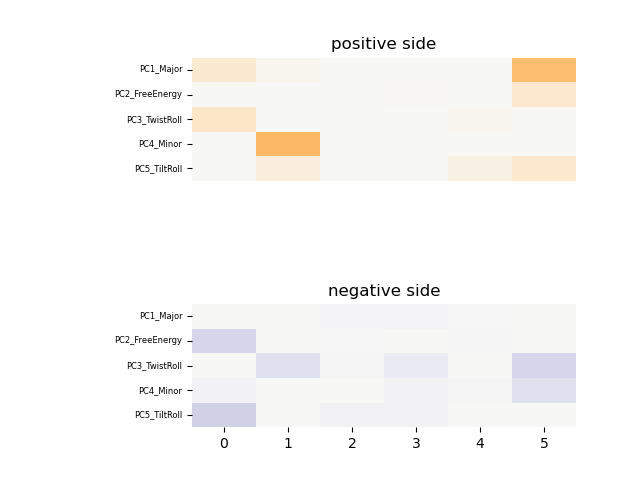Click x-axis tick label 5
This screenshot has width=640, height=480.
click(544, 443)
